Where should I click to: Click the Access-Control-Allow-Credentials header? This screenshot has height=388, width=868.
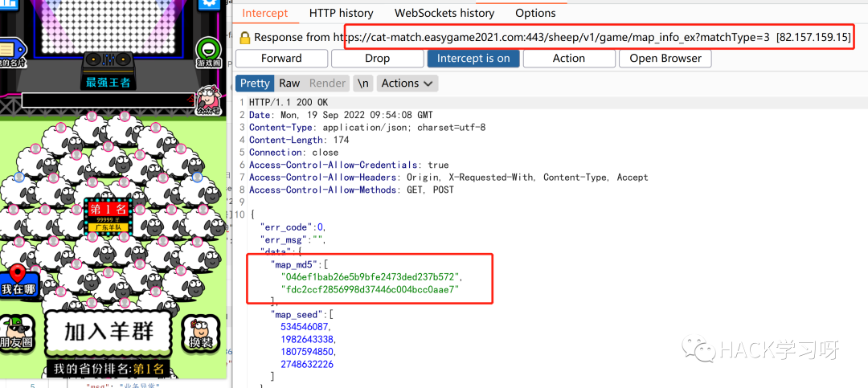point(349,165)
